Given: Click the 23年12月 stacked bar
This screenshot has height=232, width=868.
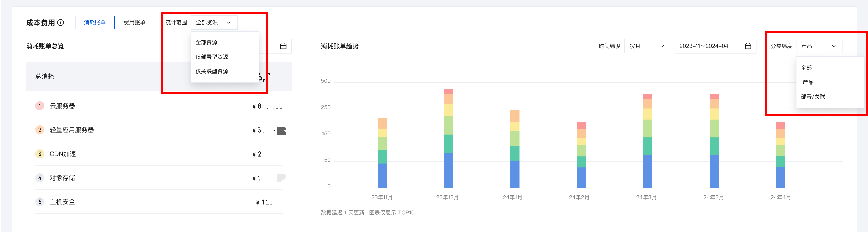Looking at the screenshot, I should coord(449,138).
